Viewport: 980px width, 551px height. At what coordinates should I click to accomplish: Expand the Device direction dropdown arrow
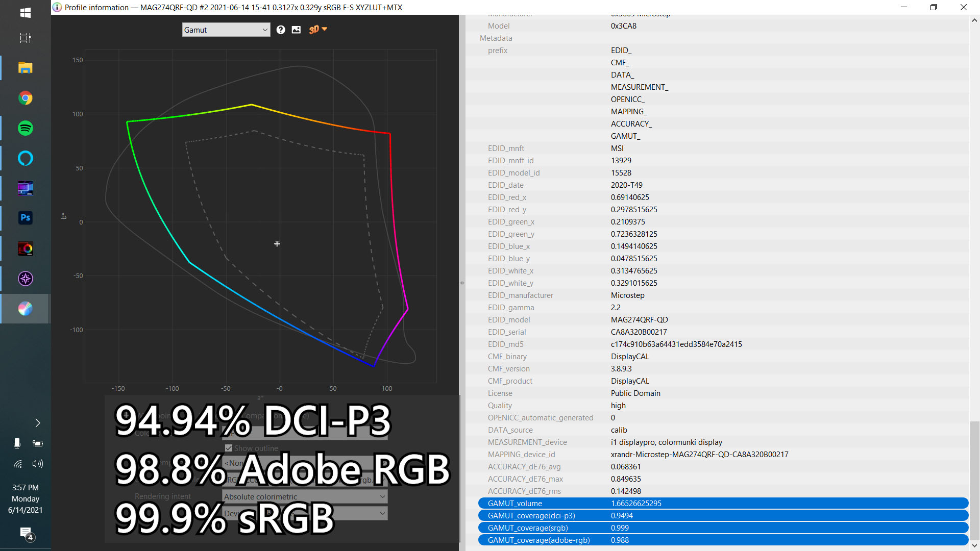[x=382, y=513]
